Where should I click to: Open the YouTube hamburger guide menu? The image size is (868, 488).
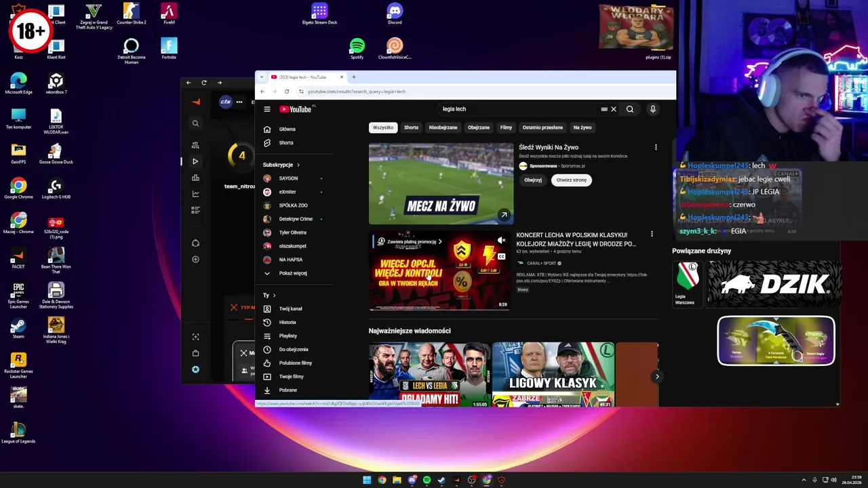tap(267, 109)
